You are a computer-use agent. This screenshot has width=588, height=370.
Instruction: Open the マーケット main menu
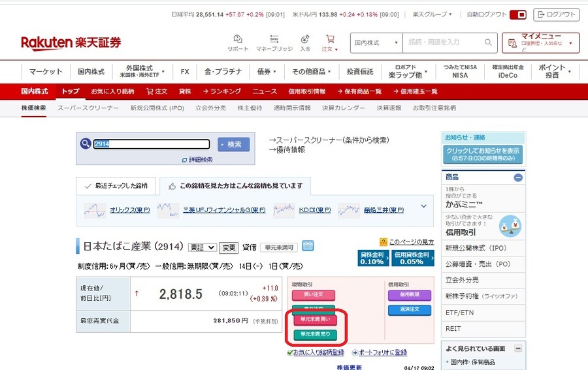coord(45,72)
